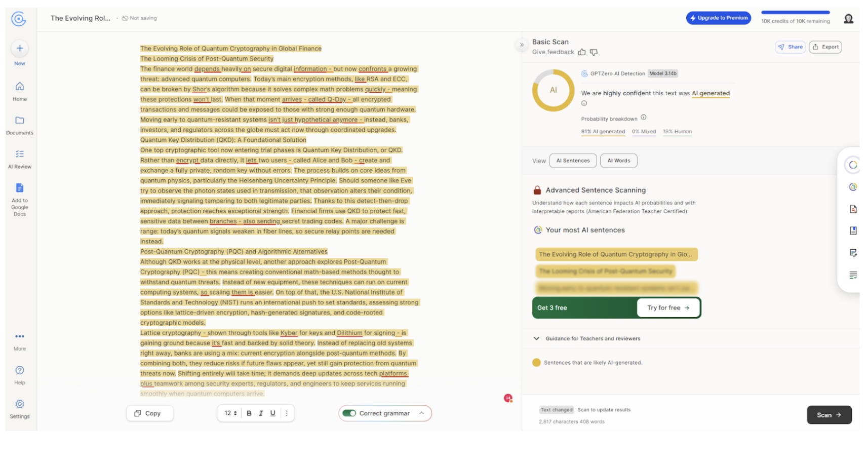Click the Upgrade to Premium button
This screenshot has height=464, width=868.
tap(719, 18)
